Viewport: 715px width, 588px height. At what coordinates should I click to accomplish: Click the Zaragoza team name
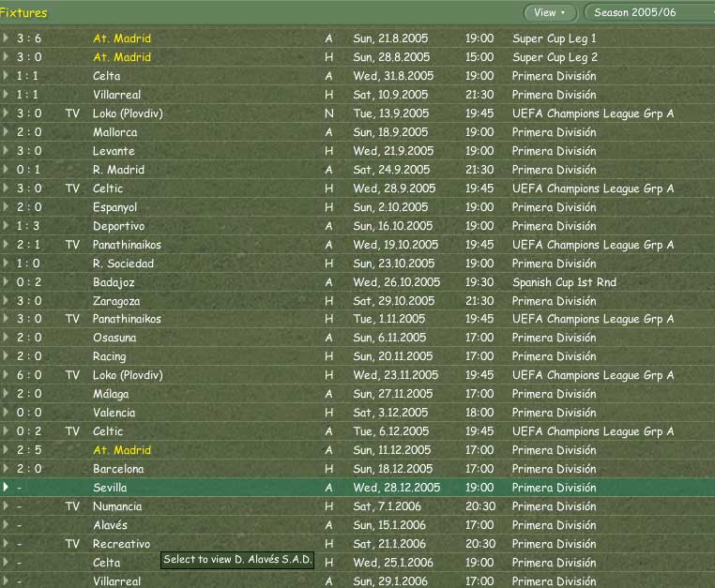tap(116, 301)
